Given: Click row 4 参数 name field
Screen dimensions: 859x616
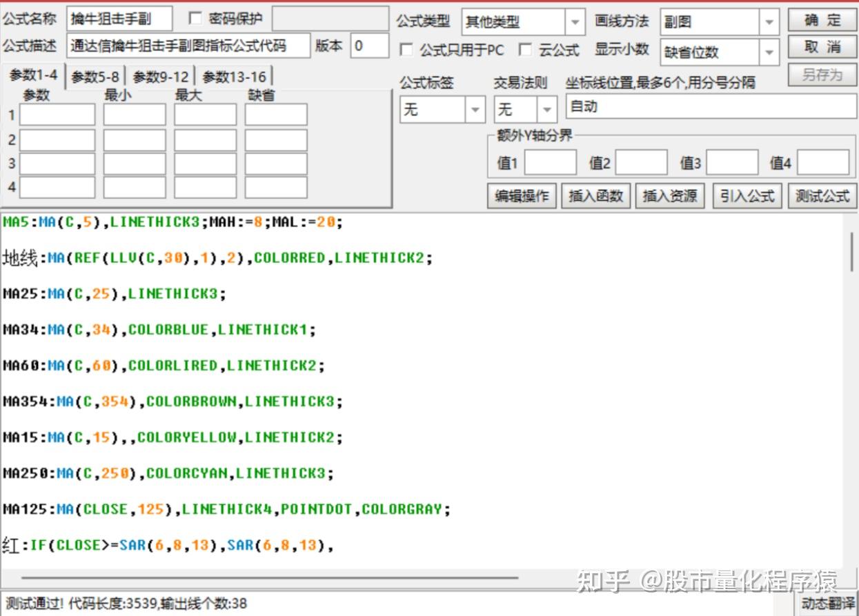Looking at the screenshot, I should 57,187.
